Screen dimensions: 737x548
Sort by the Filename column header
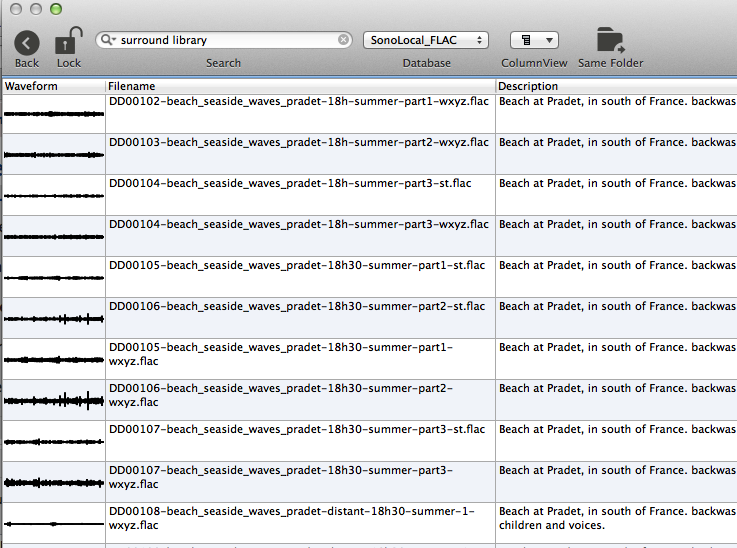click(300, 86)
